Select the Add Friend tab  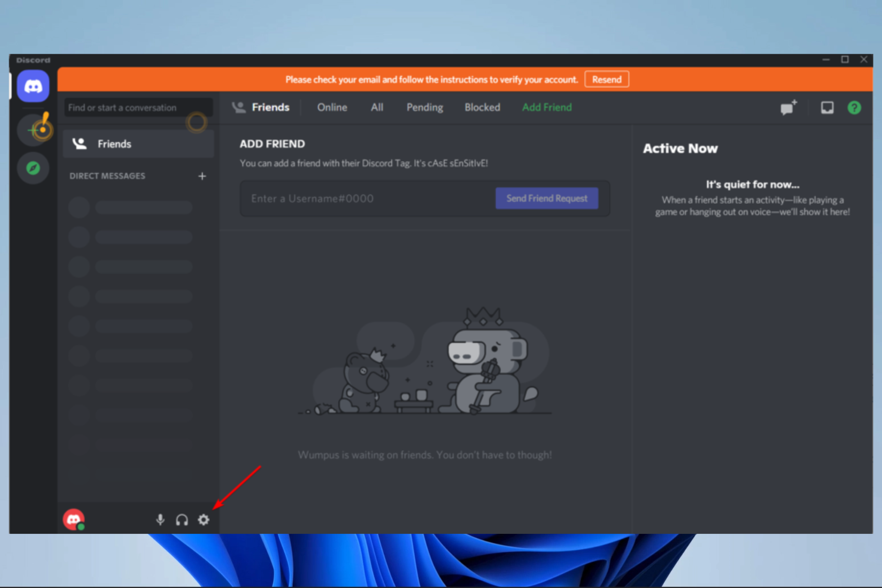click(x=547, y=107)
